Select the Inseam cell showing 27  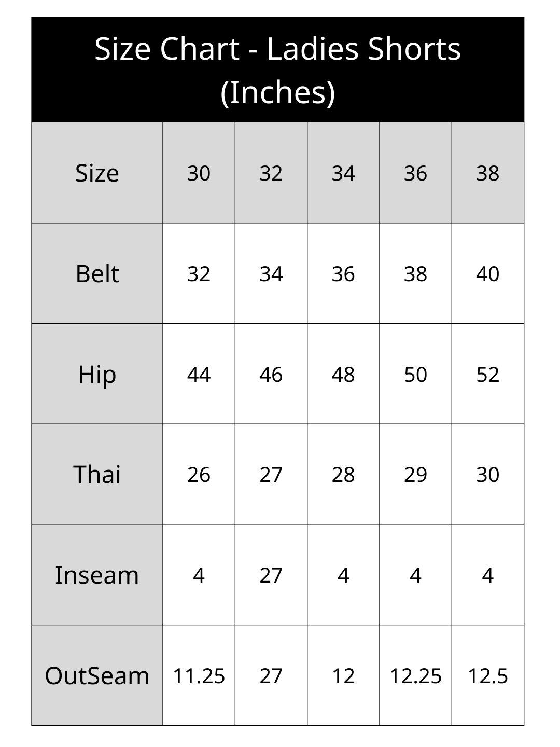coord(271,575)
